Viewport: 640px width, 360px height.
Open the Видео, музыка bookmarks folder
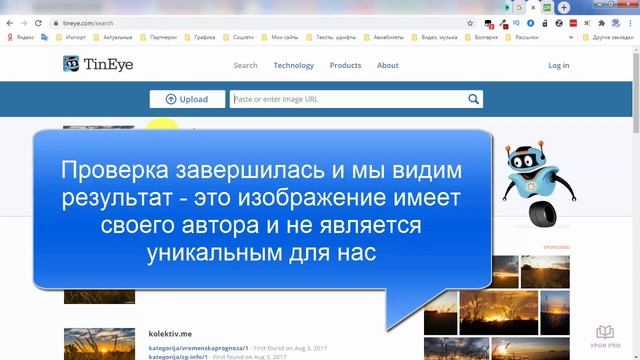click(435, 37)
